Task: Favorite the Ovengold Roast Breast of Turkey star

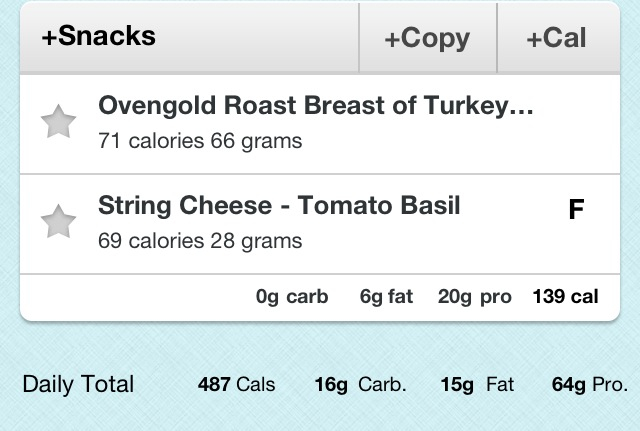Action: tap(58, 122)
